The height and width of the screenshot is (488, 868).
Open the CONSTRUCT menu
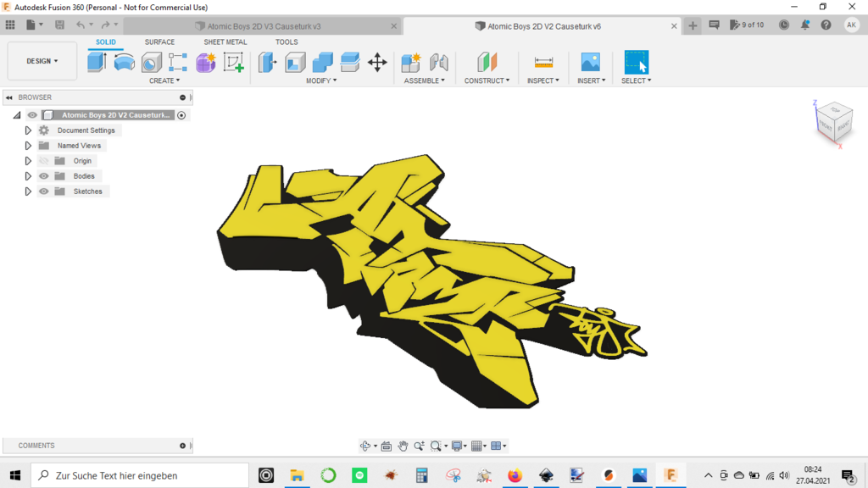click(x=487, y=80)
